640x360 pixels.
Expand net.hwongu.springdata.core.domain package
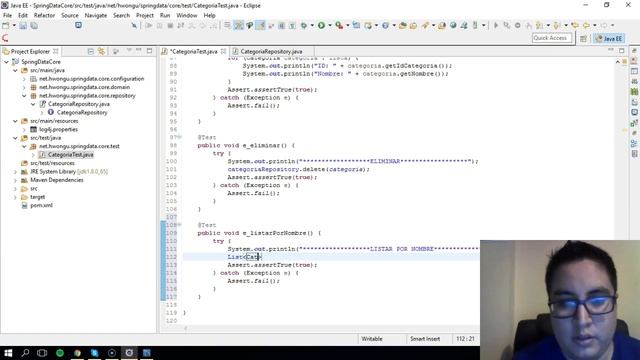(x=24, y=87)
